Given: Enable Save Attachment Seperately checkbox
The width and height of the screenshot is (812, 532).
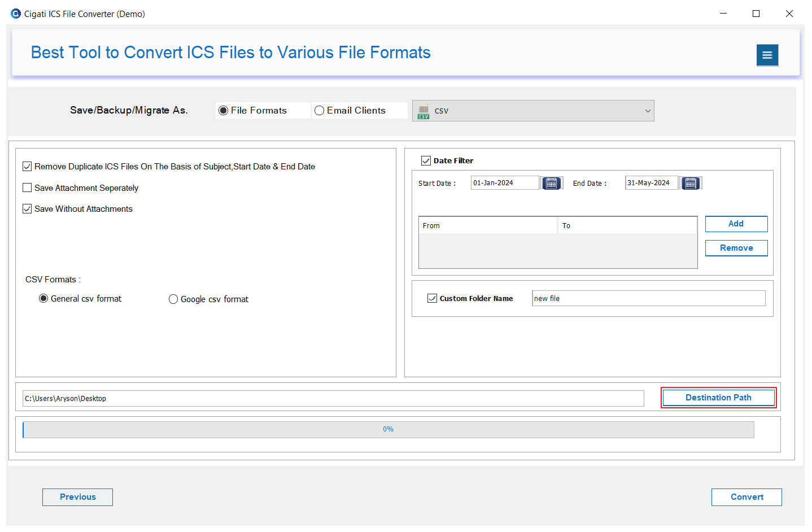Looking at the screenshot, I should (x=27, y=187).
